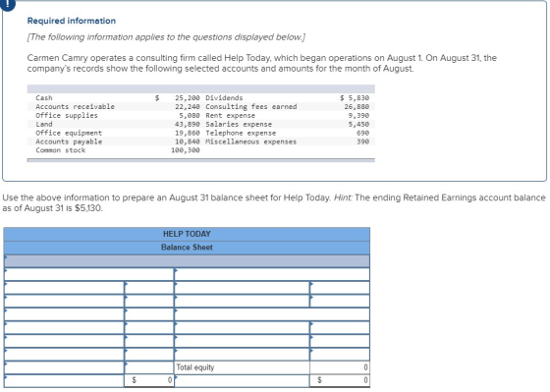Click the amount cell directly above Total equity's value
The height and width of the screenshot is (392, 550).
340,354
